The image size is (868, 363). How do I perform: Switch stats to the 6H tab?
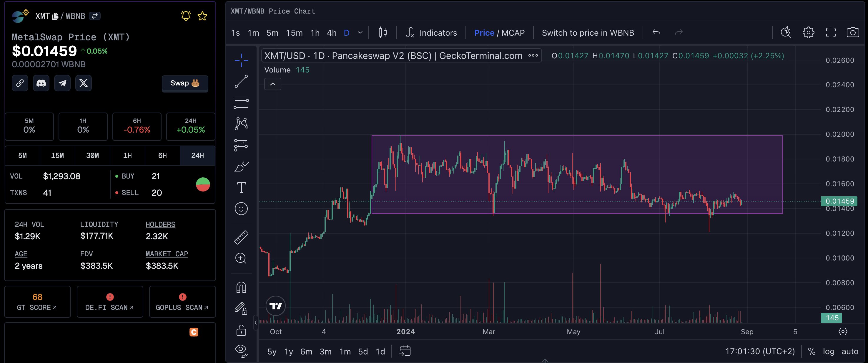[162, 156]
